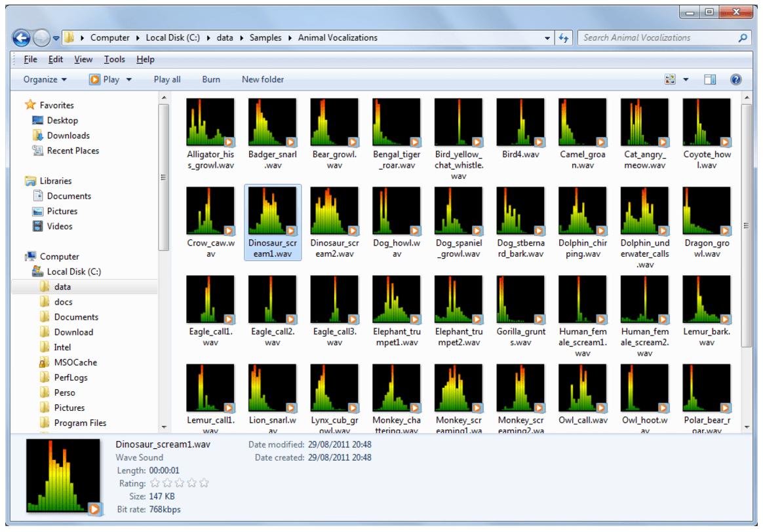
Task: Select Elephant_trumpet1.wav file icon
Action: (397, 299)
